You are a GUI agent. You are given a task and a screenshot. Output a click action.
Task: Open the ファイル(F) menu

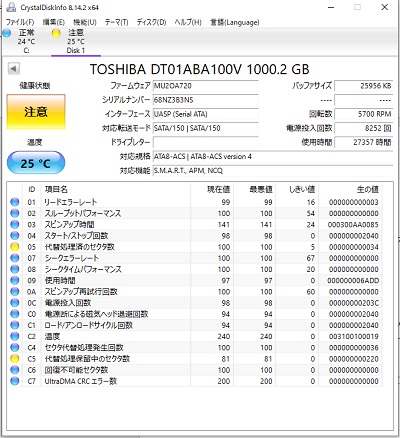pyautogui.click(x=20, y=22)
